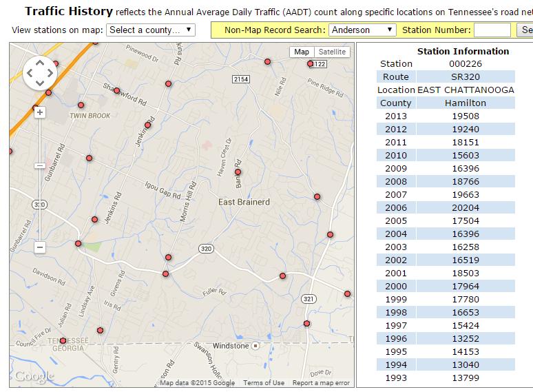Click the Google logo on the map

[34, 376]
